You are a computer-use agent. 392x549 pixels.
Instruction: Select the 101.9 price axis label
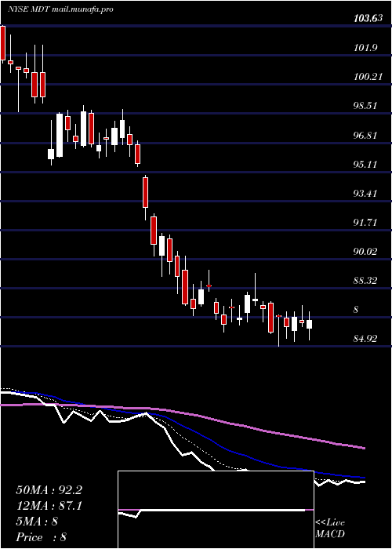365,48
